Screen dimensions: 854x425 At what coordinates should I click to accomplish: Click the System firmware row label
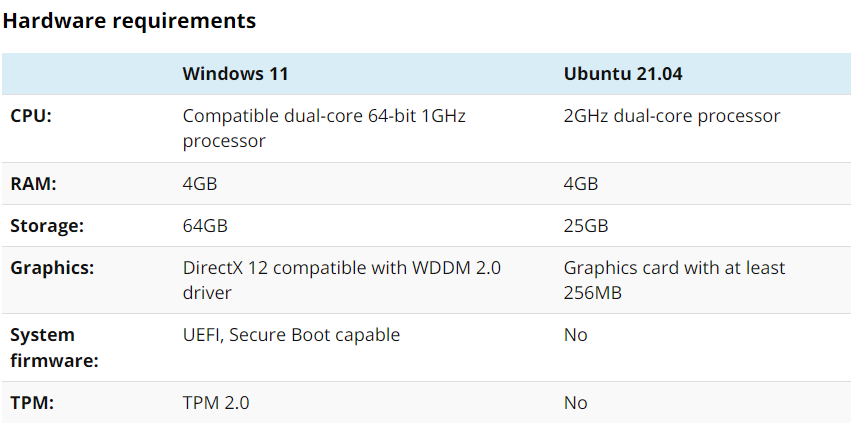[x=54, y=348]
